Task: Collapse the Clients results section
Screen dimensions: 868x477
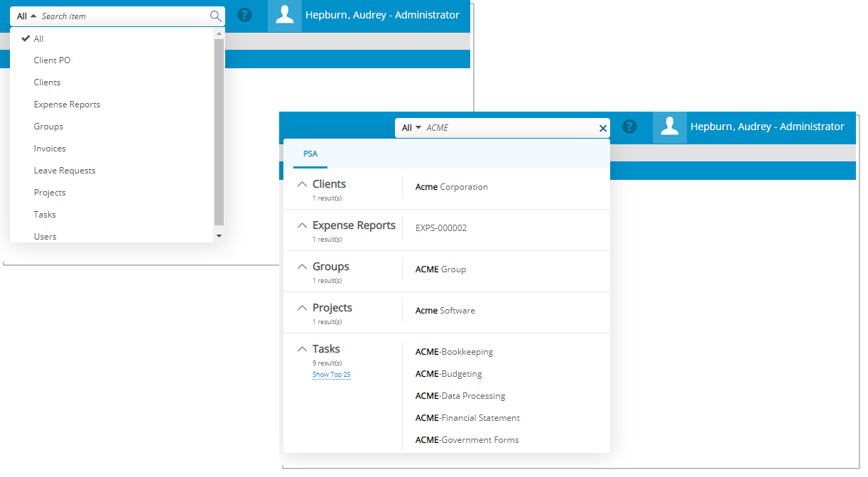Action: [x=302, y=184]
